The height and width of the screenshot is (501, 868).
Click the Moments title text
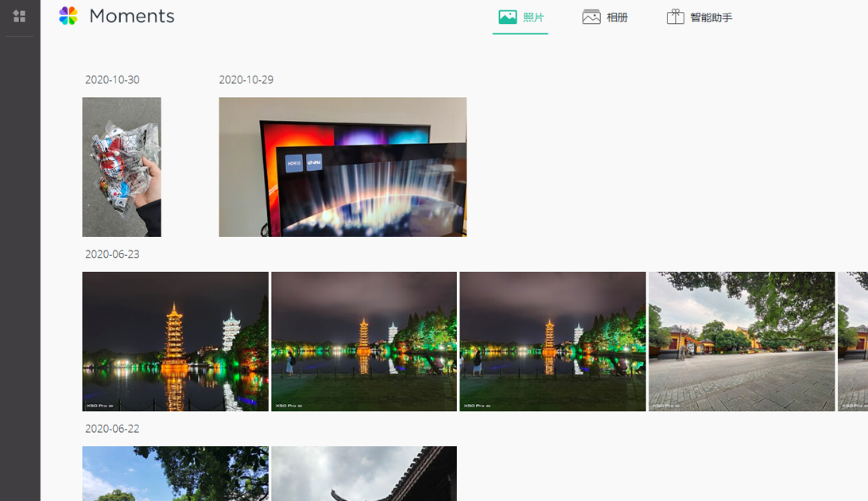point(132,16)
